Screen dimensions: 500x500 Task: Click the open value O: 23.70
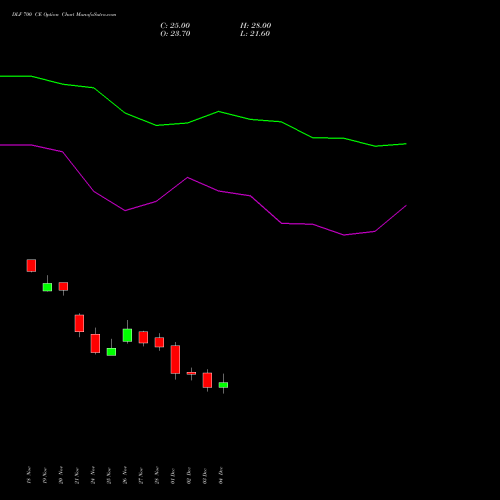[x=175, y=34]
